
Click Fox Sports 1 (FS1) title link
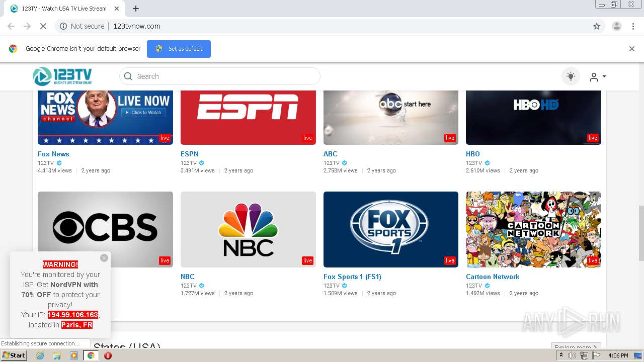(x=352, y=277)
